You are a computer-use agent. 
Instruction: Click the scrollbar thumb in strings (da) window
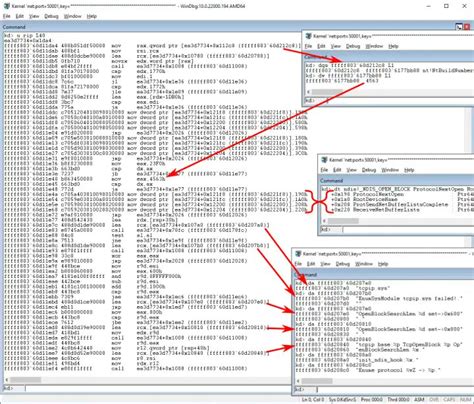point(317,381)
